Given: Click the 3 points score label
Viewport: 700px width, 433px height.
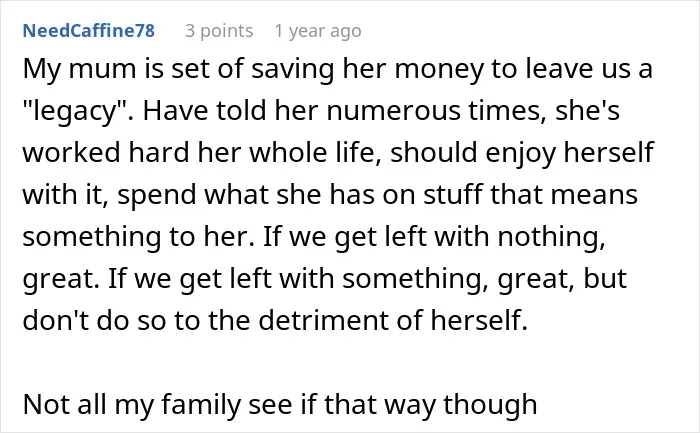Looking at the screenshot, I should pos(219,31).
